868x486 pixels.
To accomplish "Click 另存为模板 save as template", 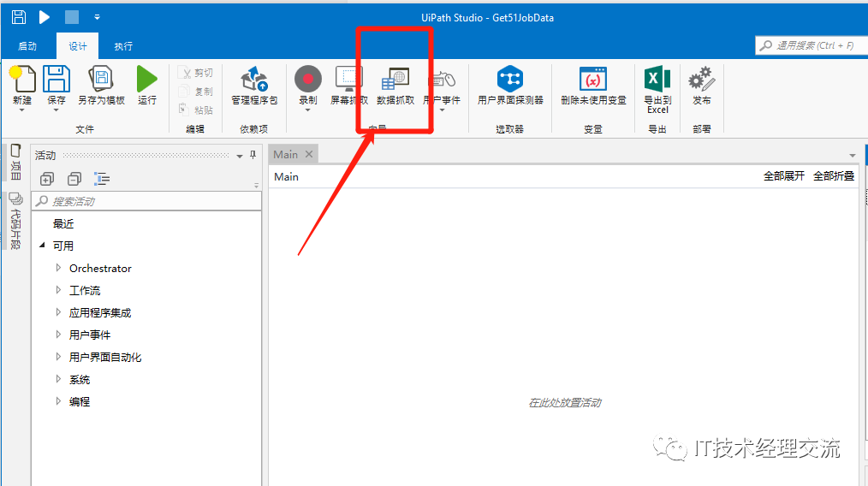I will pyautogui.click(x=101, y=86).
